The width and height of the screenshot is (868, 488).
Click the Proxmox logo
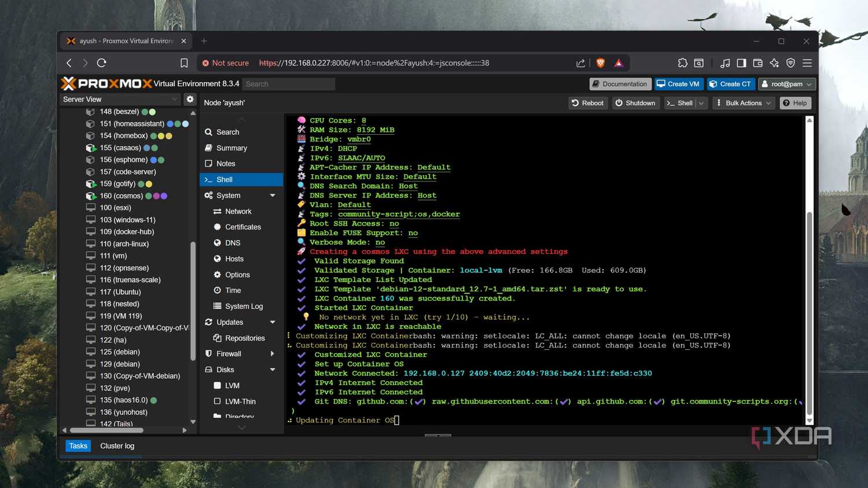coord(106,84)
